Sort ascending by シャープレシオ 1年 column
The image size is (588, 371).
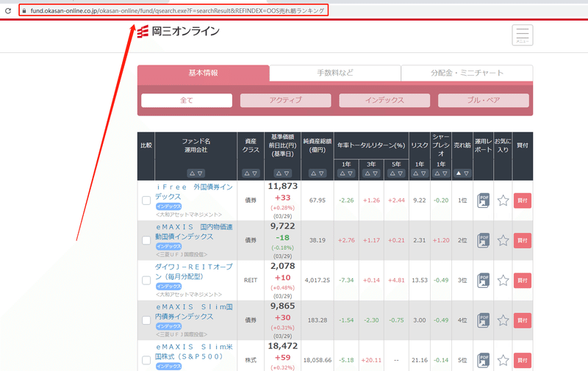point(437,173)
